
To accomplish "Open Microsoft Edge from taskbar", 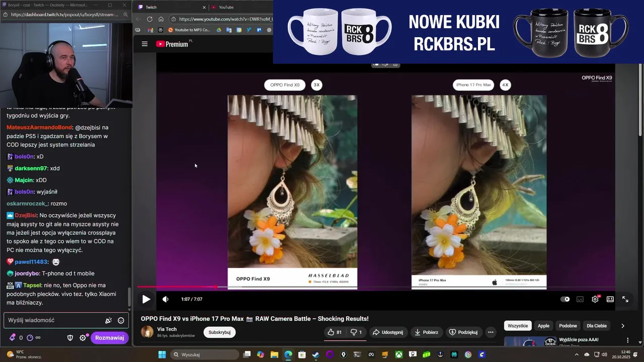I will click(x=288, y=354).
